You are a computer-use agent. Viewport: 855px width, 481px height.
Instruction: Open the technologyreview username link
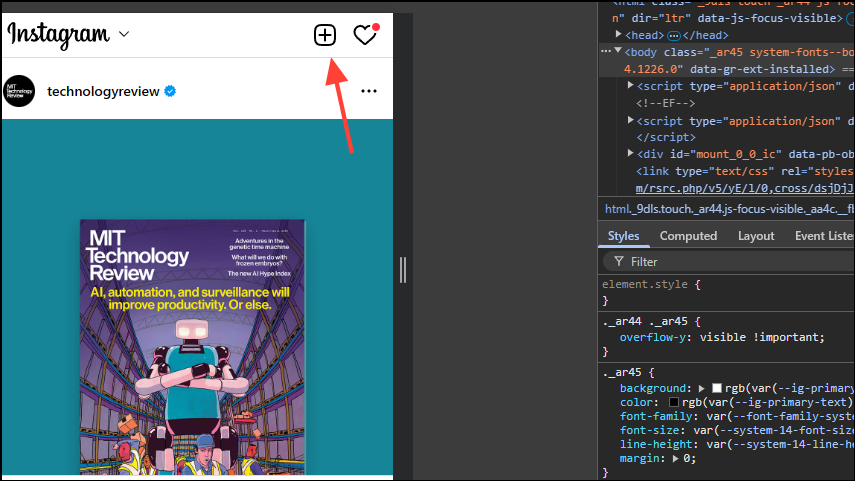click(x=103, y=92)
